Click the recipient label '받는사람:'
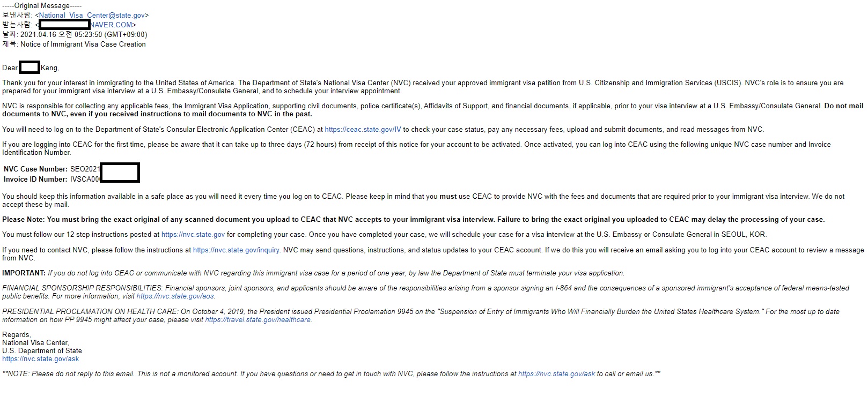 [x=17, y=25]
